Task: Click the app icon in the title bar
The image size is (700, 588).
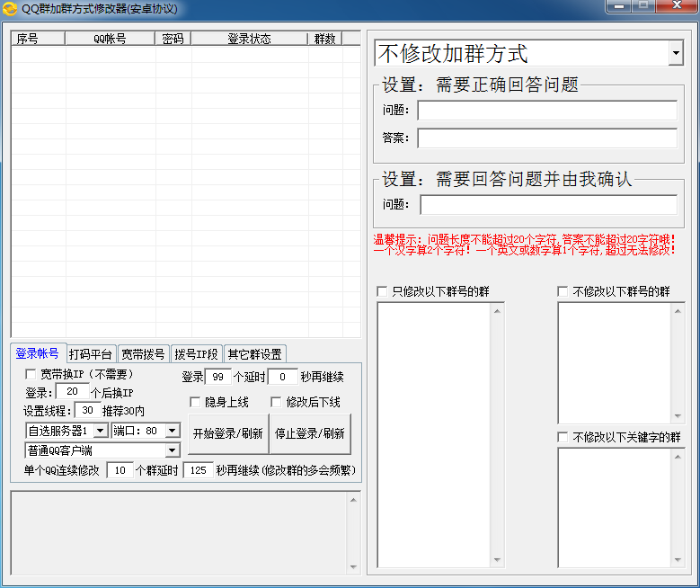Action: 11,9
